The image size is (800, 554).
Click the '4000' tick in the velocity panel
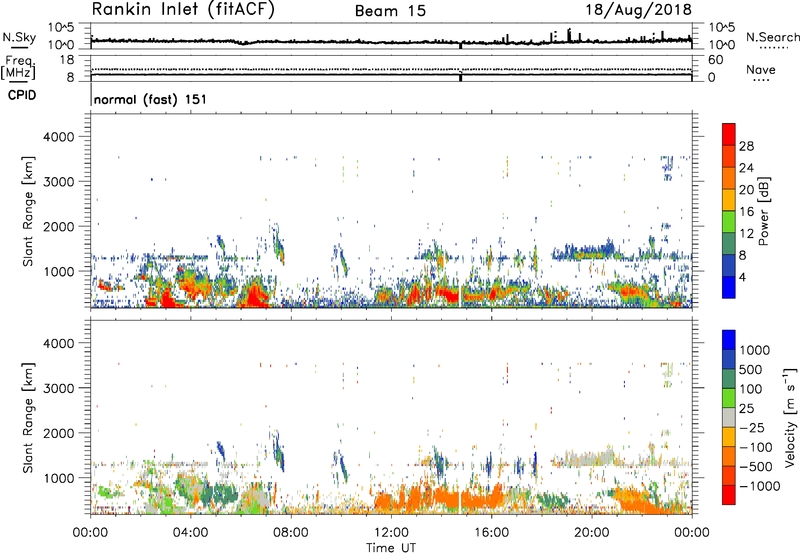(59, 343)
